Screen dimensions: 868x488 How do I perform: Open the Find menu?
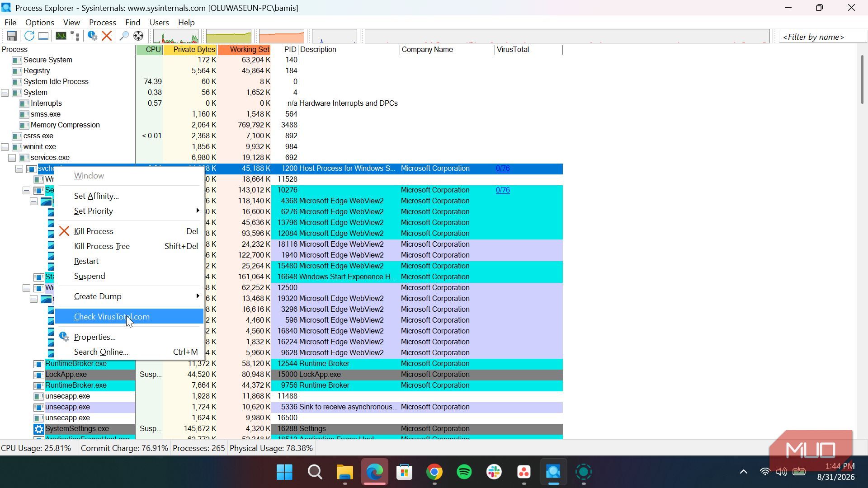pos(132,23)
